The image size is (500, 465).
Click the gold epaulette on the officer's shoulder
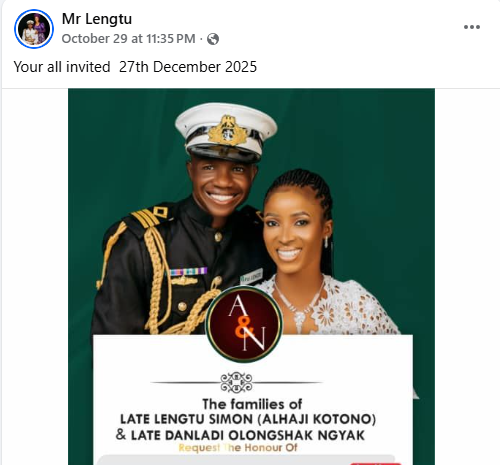click(x=151, y=216)
